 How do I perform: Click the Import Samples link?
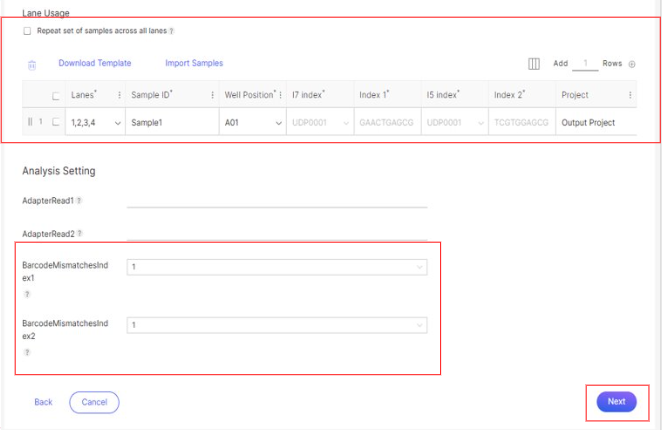(194, 63)
